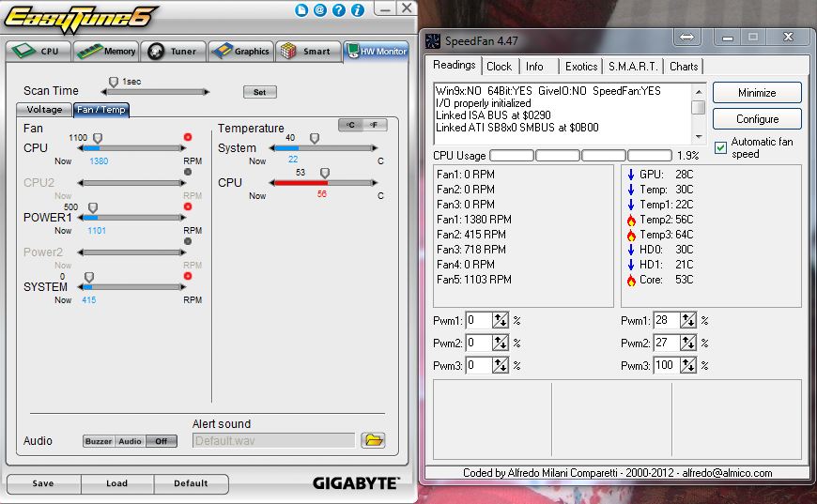Click the CPU fan red alert indicator
The width and height of the screenshot is (817, 504).
coord(188,137)
